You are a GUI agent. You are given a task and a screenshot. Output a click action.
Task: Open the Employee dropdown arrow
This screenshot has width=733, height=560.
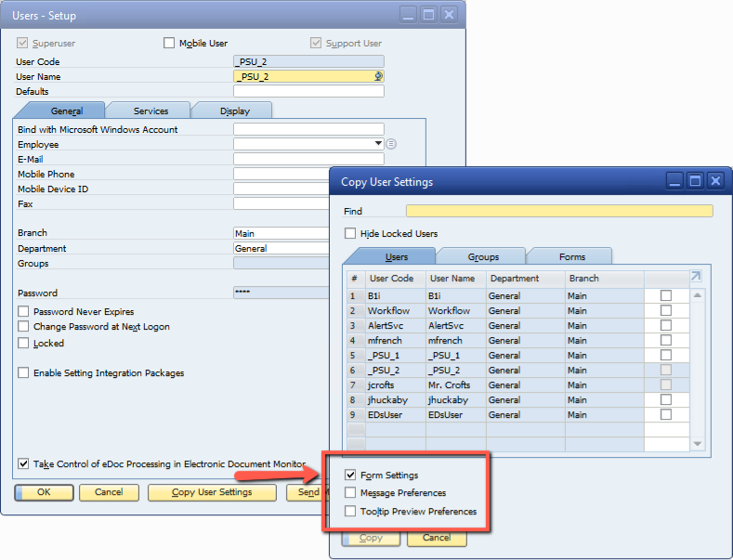(x=379, y=144)
